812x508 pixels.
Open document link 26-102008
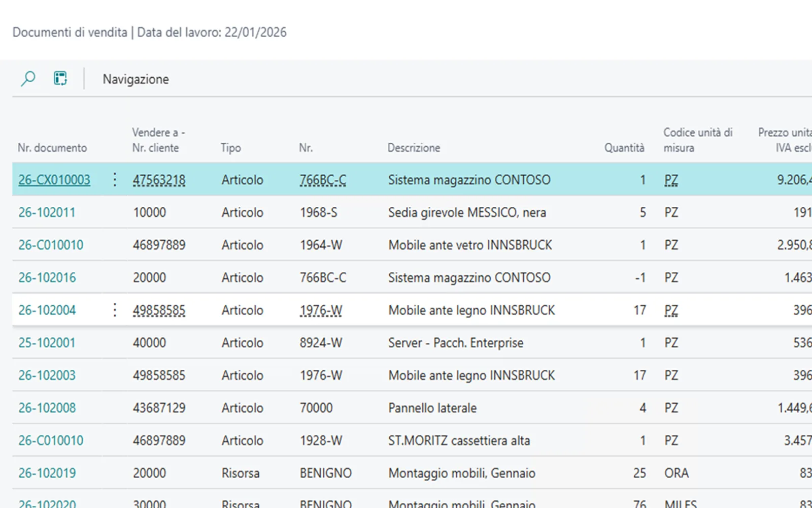(x=47, y=407)
